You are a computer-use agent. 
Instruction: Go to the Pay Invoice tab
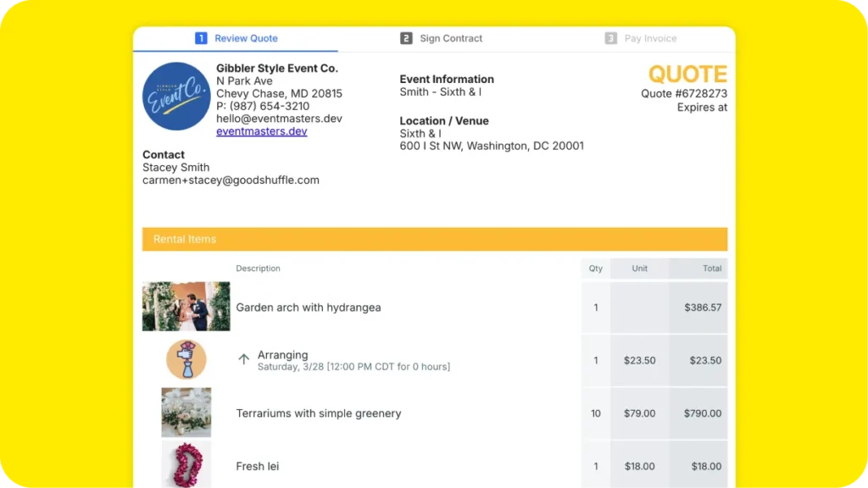coord(641,38)
